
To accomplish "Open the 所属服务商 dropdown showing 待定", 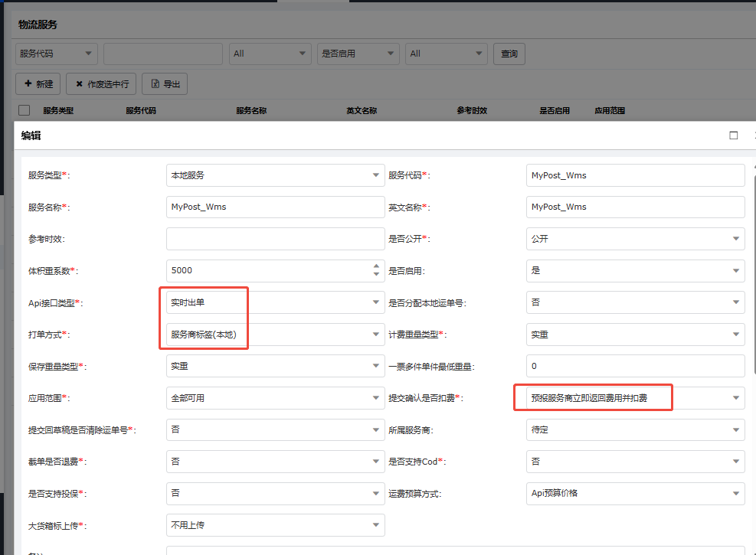I will pyautogui.click(x=636, y=429).
